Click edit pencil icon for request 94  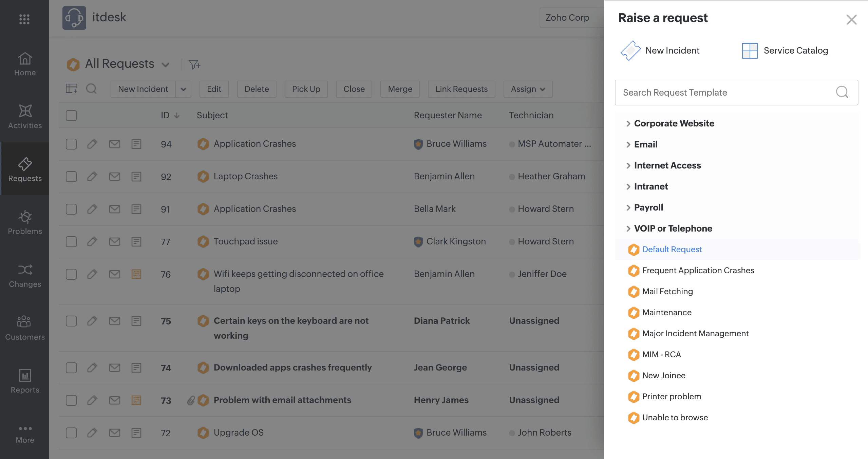[x=92, y=144]
